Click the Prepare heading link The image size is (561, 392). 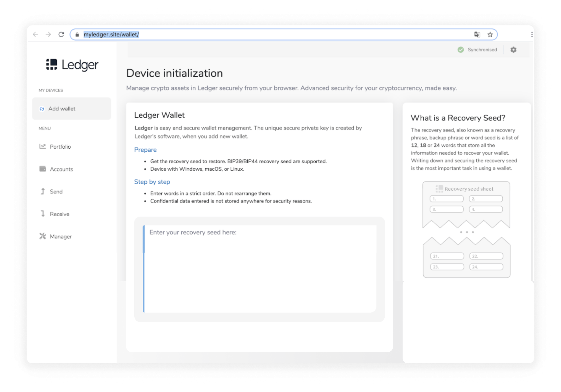click(145, 150)
